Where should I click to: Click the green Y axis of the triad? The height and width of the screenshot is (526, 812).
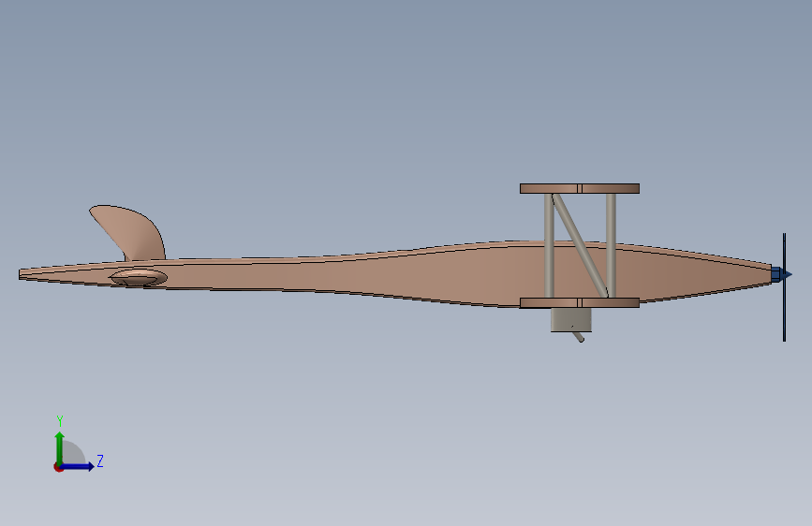point(60,447)
